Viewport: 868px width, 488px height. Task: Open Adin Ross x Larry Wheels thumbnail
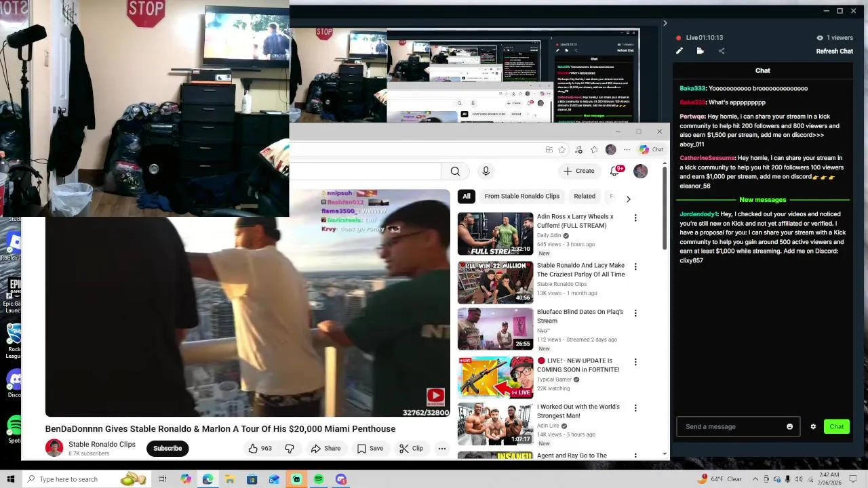(x=495, y=234)
